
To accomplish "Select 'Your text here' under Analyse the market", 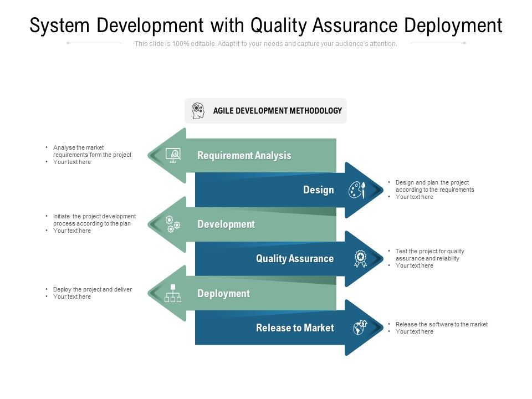I will 72,162.
